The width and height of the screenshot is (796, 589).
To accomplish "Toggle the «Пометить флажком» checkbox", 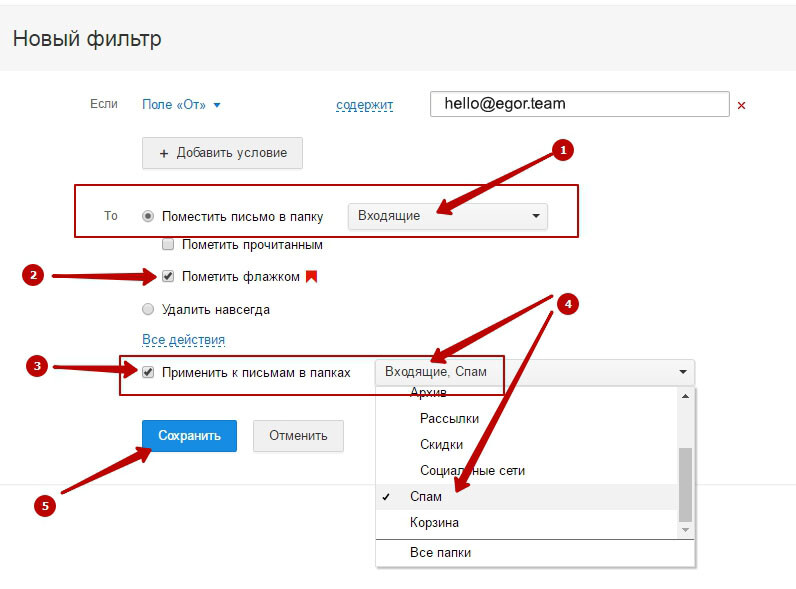I will pyautogui.click(x=168, y=276).
